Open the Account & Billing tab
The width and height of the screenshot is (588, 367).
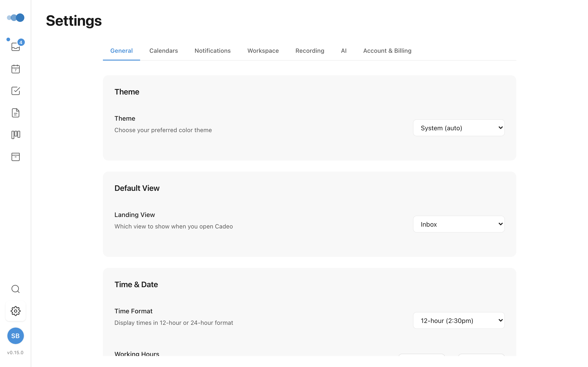click(387, 51)
